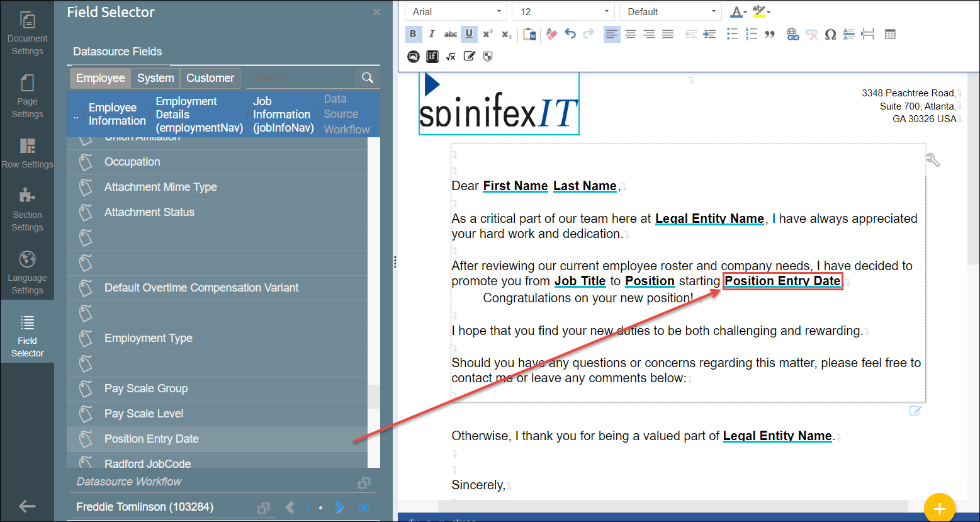This screenshot has width=980, height=522.
Task: Insert a special character with Omega icon
Action: click(830, 35)
